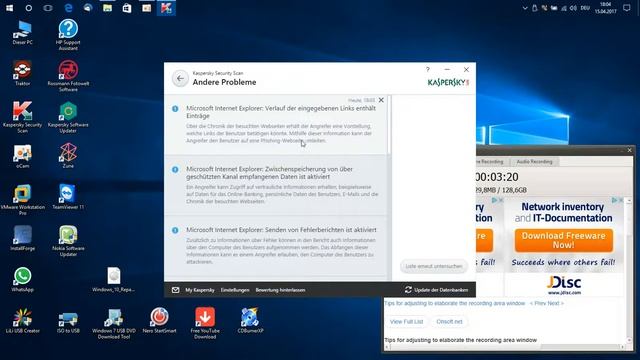Change DEU input language in tray

[585, 8]
